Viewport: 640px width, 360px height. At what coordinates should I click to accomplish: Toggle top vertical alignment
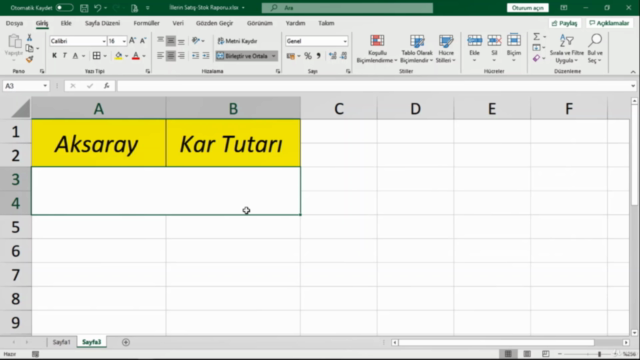160,41
